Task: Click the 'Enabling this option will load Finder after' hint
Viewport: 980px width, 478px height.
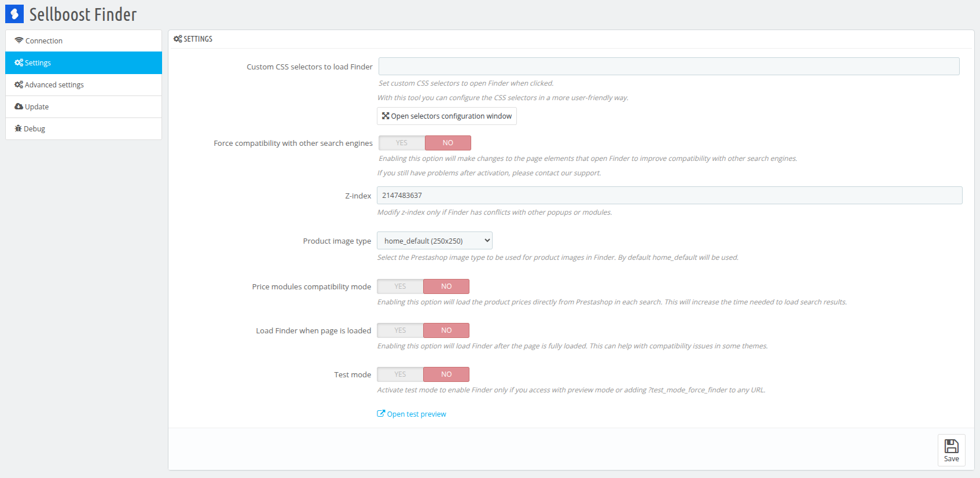Action: coord(572,346)
